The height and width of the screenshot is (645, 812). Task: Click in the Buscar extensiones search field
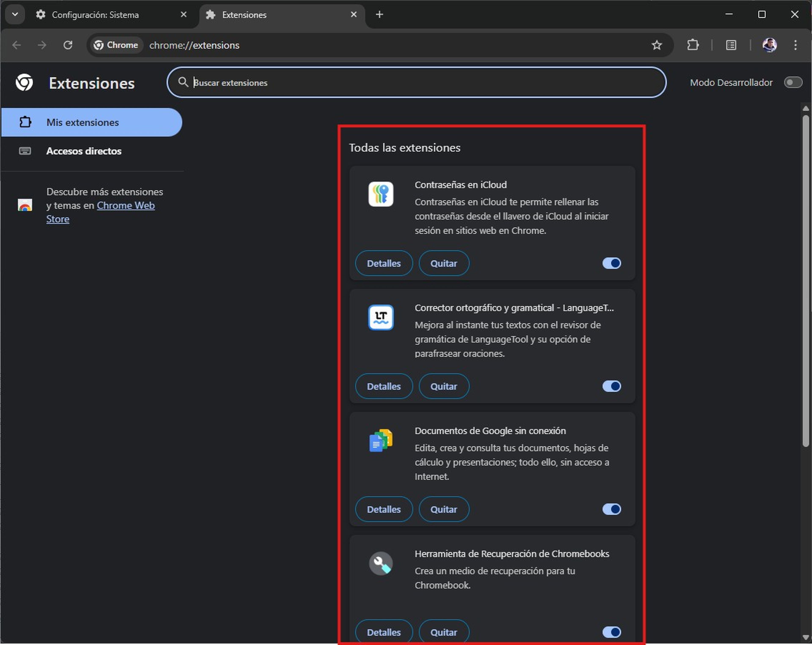click(x=417, y=82)
